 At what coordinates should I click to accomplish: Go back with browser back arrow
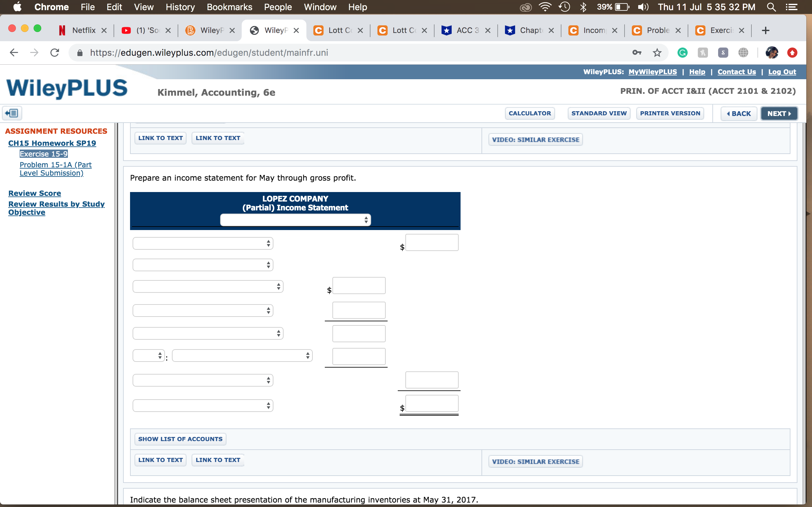14,53
